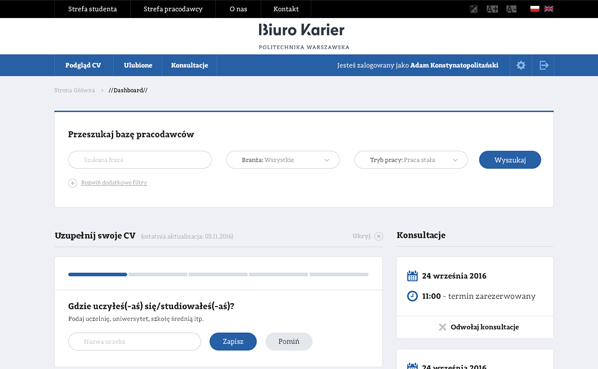Toggle the high-contrast mode icon
Image resolution: width=598 pixels, height=369 pixels.
[x=473, y=9]
